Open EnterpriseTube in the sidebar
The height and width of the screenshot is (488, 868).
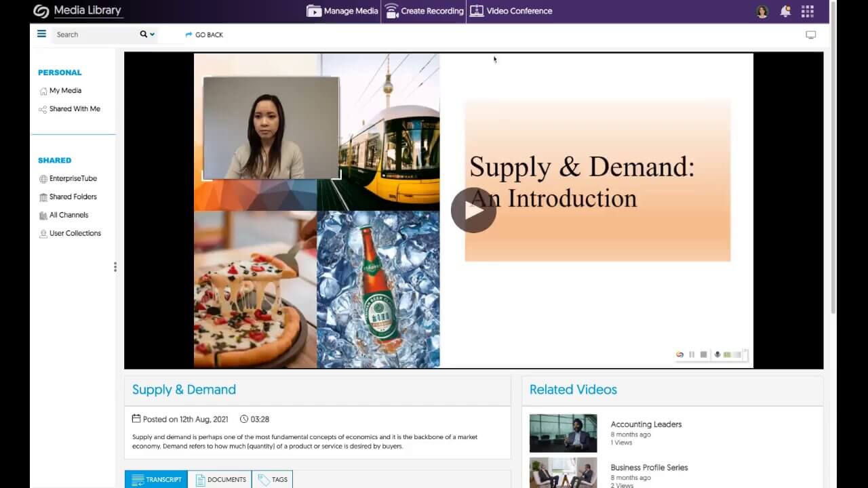(68, 179)
